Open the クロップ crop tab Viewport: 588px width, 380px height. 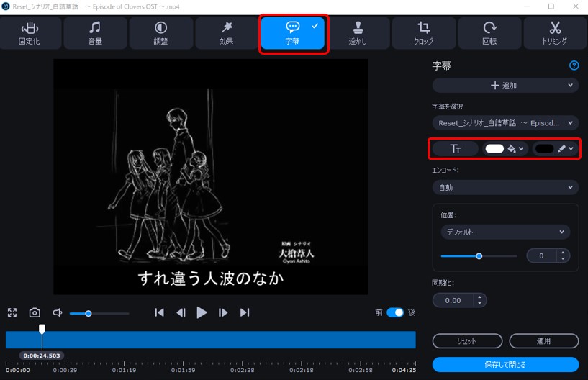click(424, 33)
